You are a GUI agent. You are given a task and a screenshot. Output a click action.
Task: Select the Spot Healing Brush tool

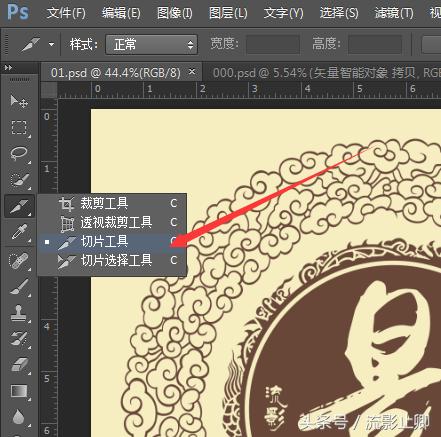click(x=19, y=261)
